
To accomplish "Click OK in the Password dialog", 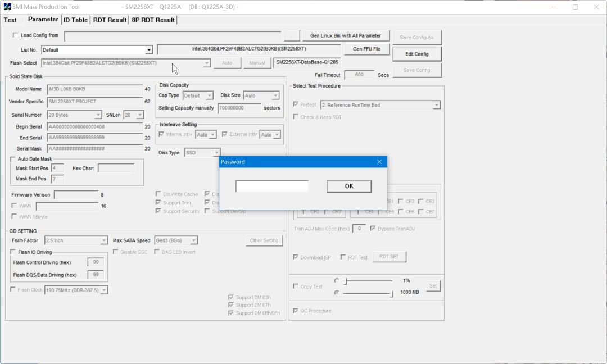I will (349, 186).
